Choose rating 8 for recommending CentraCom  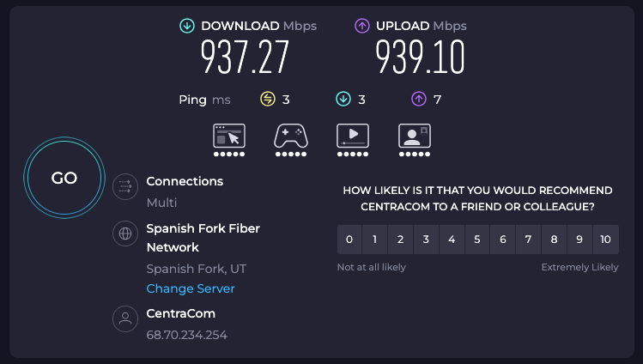coord(555,240)
